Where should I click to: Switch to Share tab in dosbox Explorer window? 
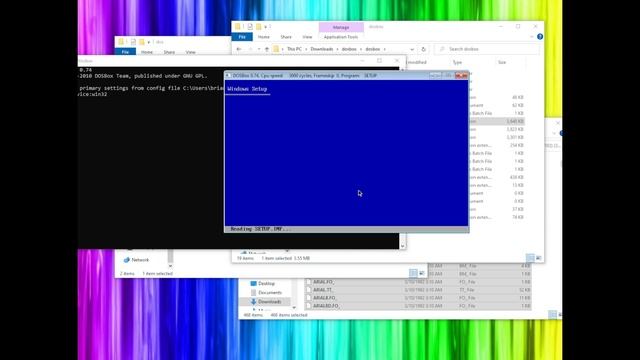[286, 37]
